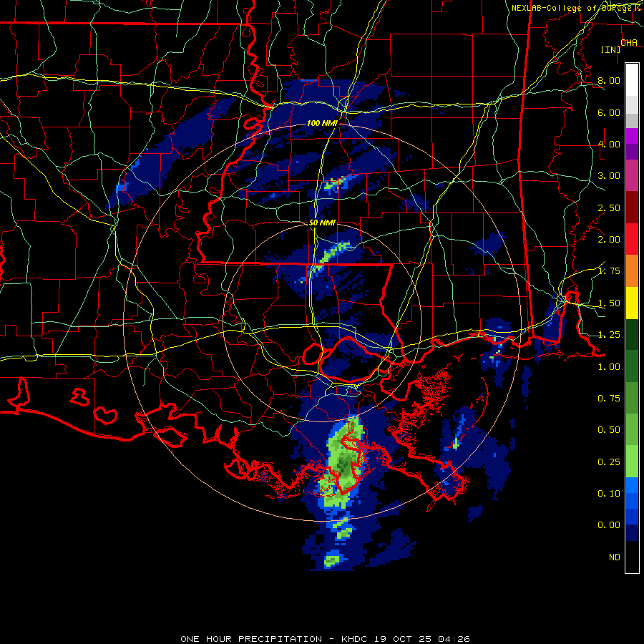
Task: Click the "1.50" legend value
Action: click(609, 303)
